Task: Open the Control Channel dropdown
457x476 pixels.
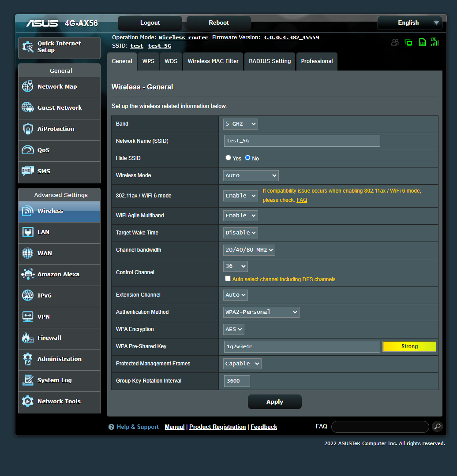Action: click(235, 266)
